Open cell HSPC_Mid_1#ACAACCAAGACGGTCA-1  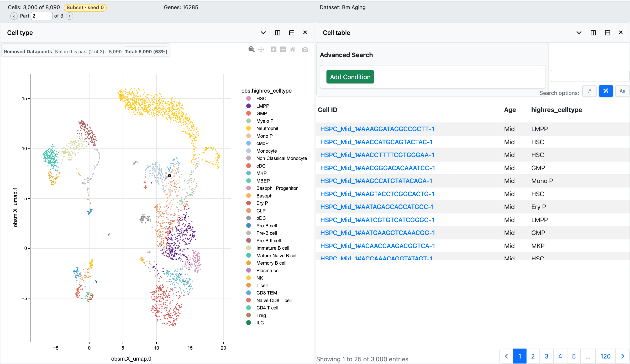[377, 246]
